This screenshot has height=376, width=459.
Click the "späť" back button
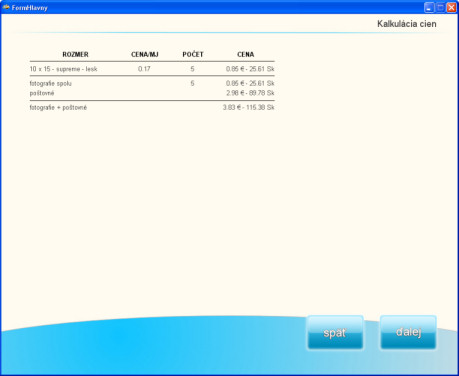[335, 332]
